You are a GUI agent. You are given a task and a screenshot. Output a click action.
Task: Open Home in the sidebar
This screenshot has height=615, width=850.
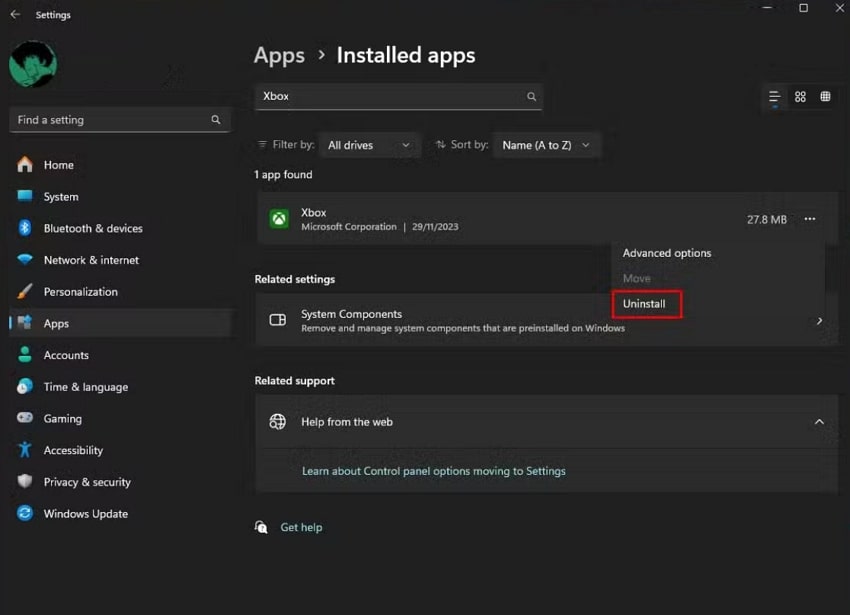(121, 165)
